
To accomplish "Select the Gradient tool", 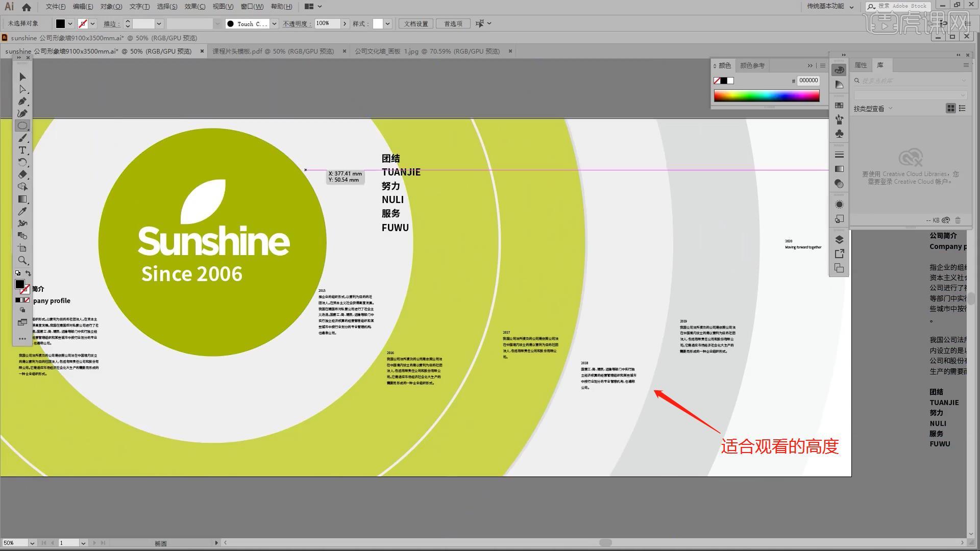I will click(x=22, y=199).
